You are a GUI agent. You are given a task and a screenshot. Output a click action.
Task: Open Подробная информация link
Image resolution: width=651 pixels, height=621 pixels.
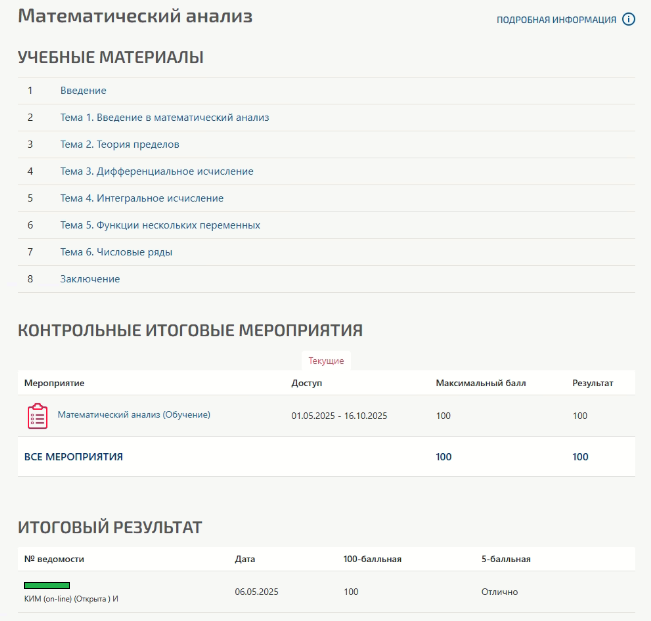(x=556, y=20)
